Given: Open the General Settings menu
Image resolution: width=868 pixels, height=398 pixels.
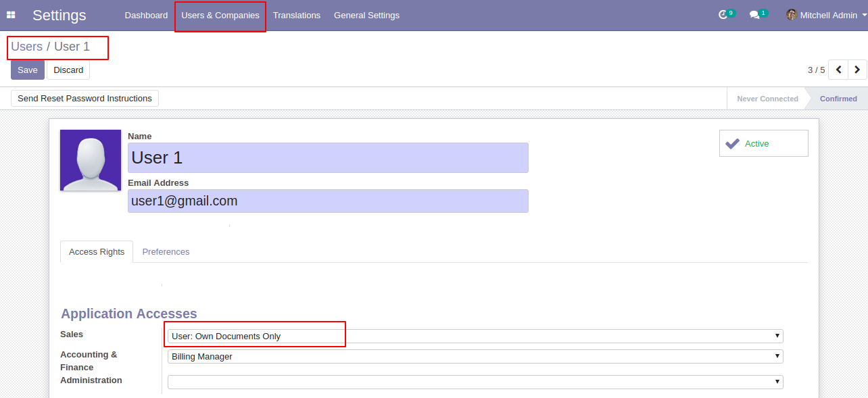Looking at the screenshot, I should tap(366, 15).
